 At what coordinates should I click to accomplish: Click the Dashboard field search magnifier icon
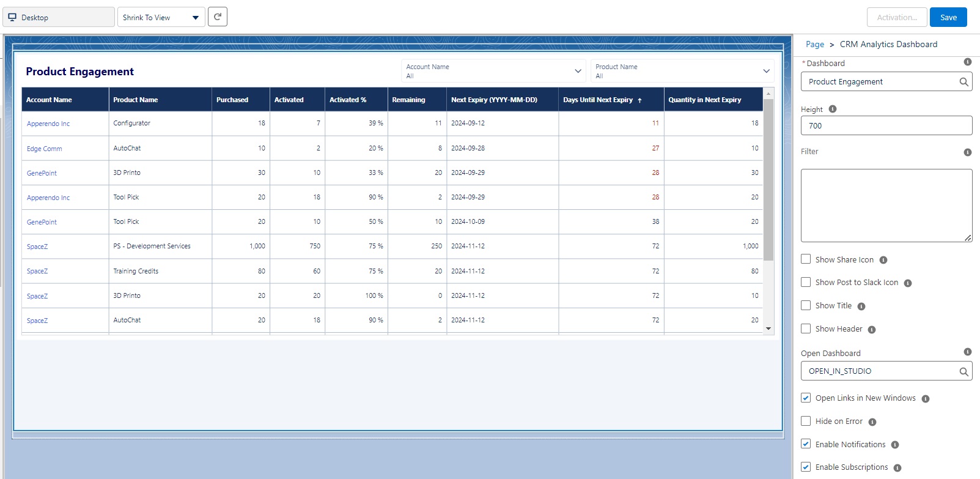[963, 82]
